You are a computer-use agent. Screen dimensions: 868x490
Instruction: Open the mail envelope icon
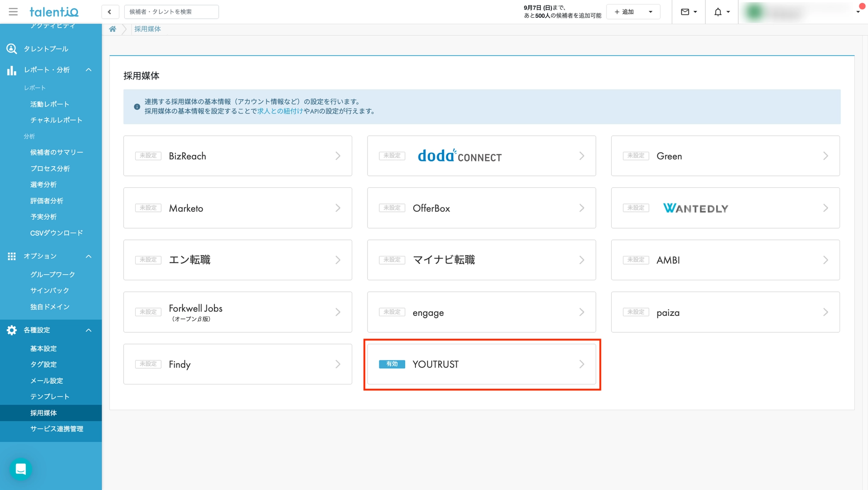[685, 12]
